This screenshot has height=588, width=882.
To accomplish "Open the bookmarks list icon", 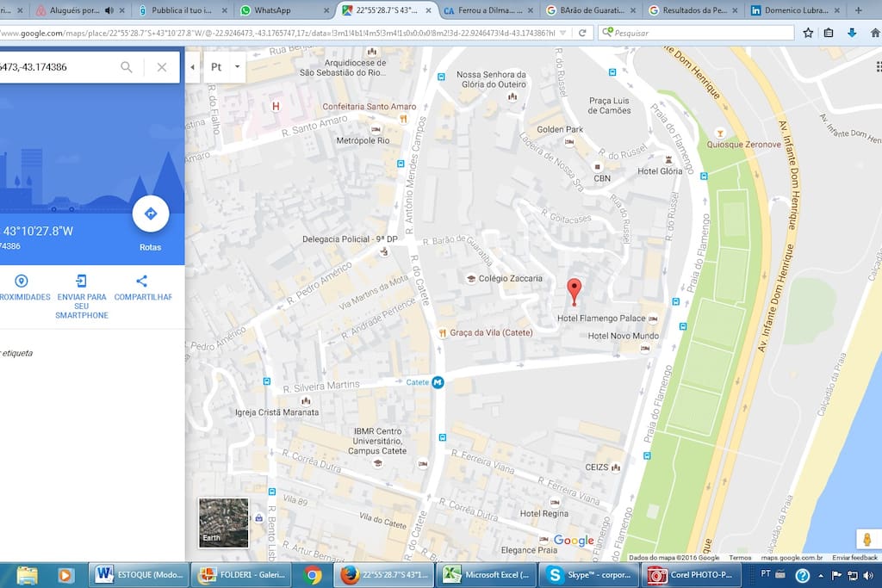I will [829, 34].
